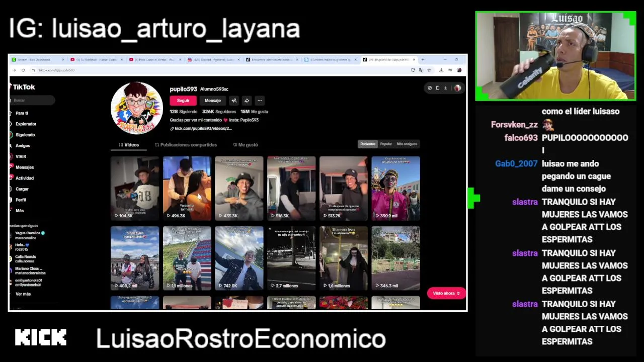Open the video with 390.9 mil views
This screenshot has height=362, width=644.
coord(395,188)
